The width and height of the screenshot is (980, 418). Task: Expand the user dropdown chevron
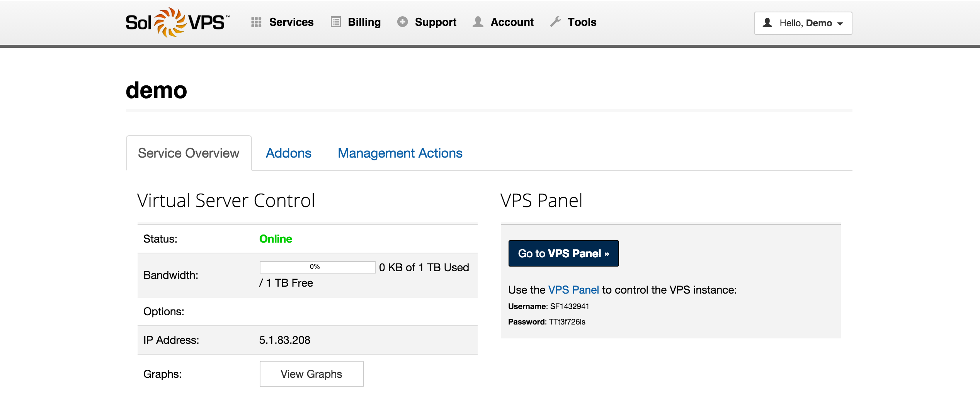tap(840, 24)
